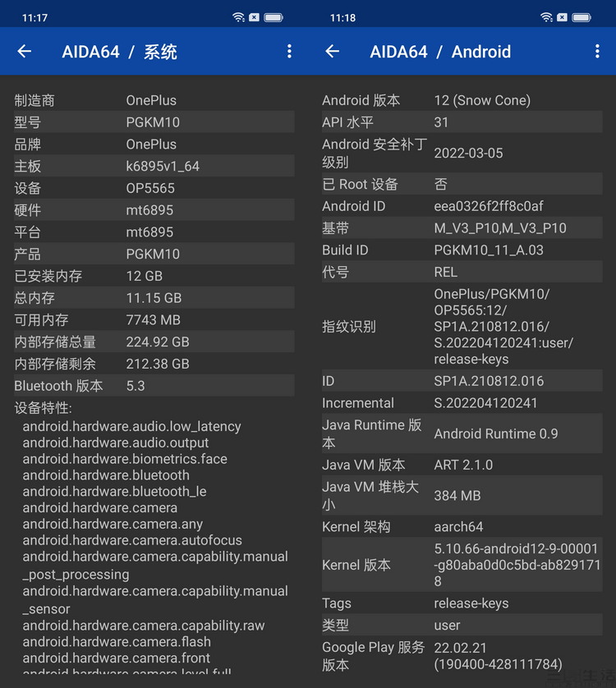Tap the 11:17 clock in left status bar

(34, 18)
